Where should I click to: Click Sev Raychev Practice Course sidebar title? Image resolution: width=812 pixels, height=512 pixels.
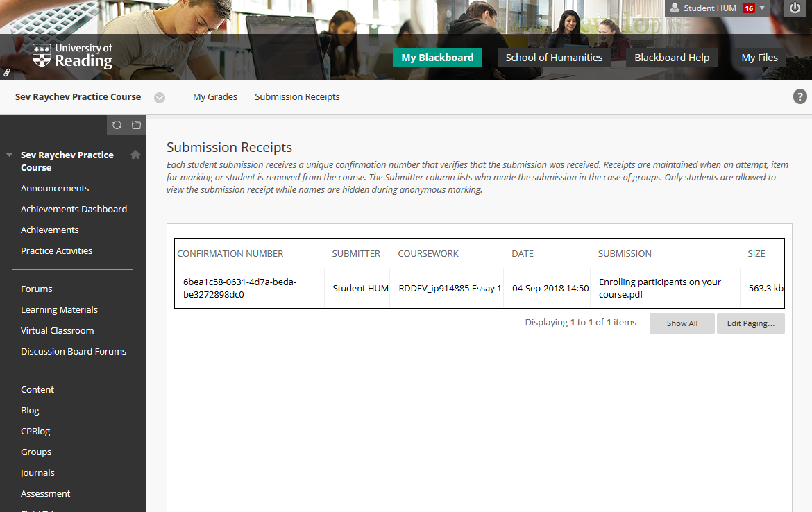(x=67, y=161)
